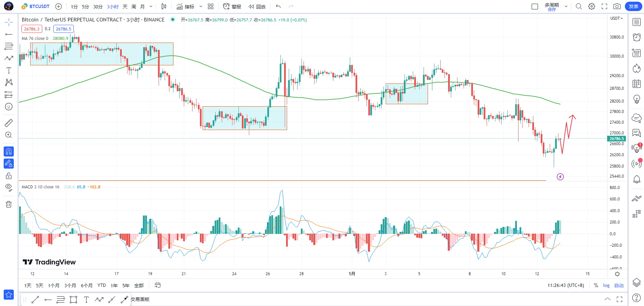Add a compare symbol with plus icon
Image resolution: width=644 pixels, height=306 pixels.
(x=58, y=6)
